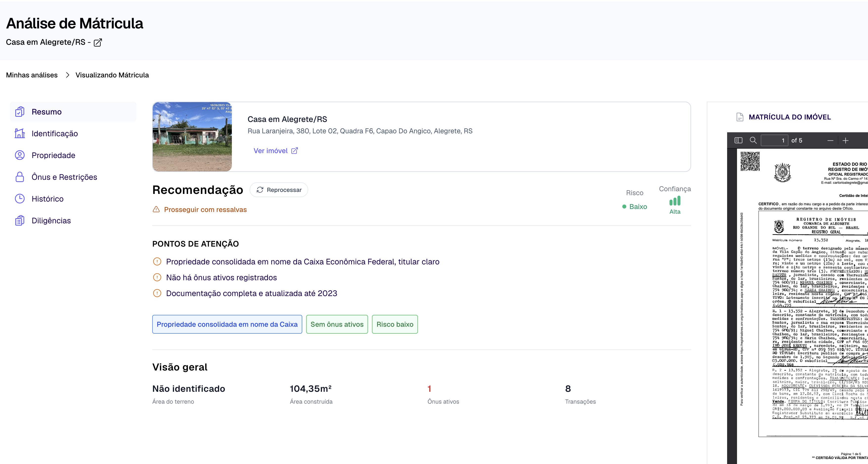Click the Prosseguir com ressalvas warning

[205, 209]
